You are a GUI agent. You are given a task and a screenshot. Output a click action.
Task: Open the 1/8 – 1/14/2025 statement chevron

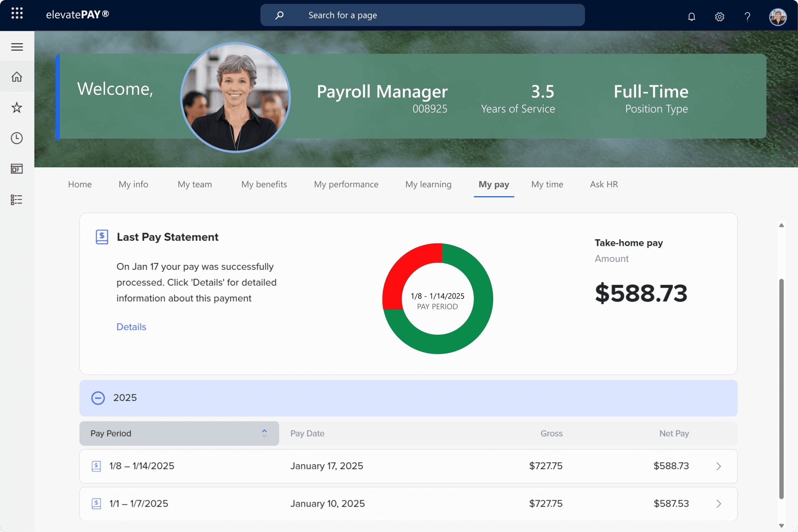pos(719,466)
